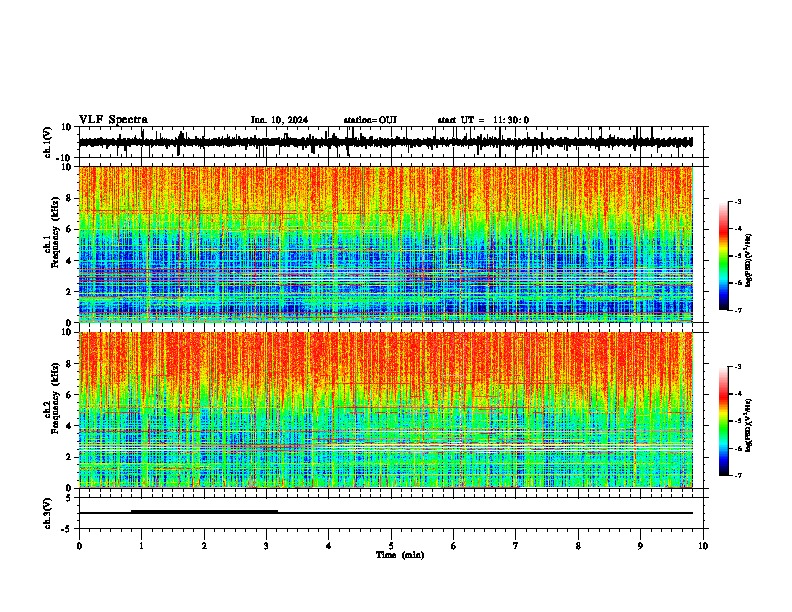The width and height of the screenshot is (792, 612).
Task: Click the "ch.1(V)" axis label
Action: click(x=47, y=142)
